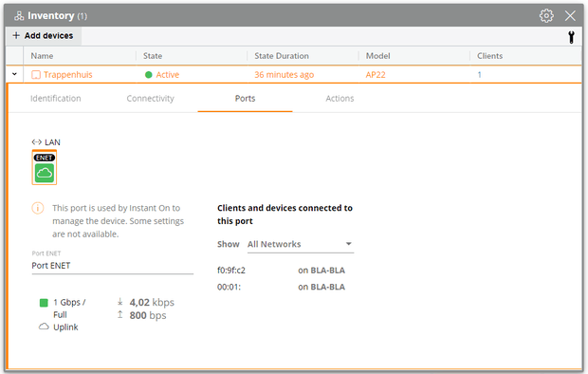
Task: Collapse the Trappenhuis device row chevron
Action: tap(14, 74)
